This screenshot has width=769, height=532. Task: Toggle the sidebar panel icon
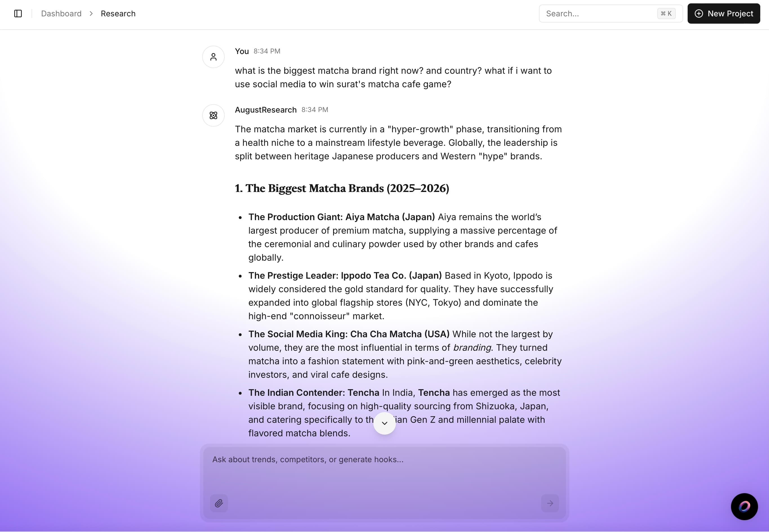click(x=18, y=14)
